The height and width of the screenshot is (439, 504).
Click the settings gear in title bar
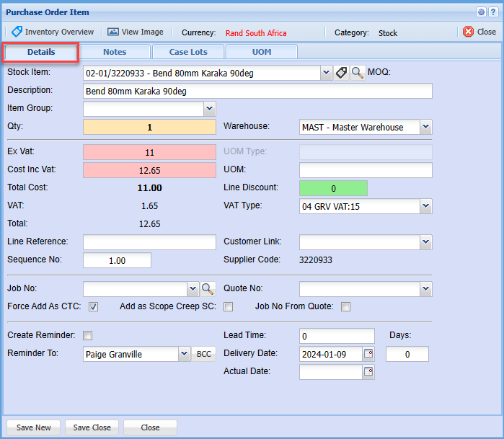(481, 12)
